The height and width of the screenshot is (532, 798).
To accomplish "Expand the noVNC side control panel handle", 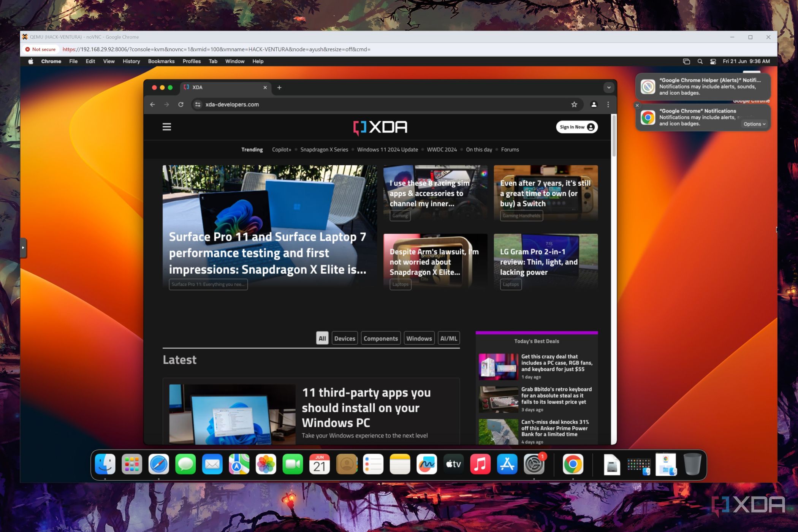I will tap(23, 248).
